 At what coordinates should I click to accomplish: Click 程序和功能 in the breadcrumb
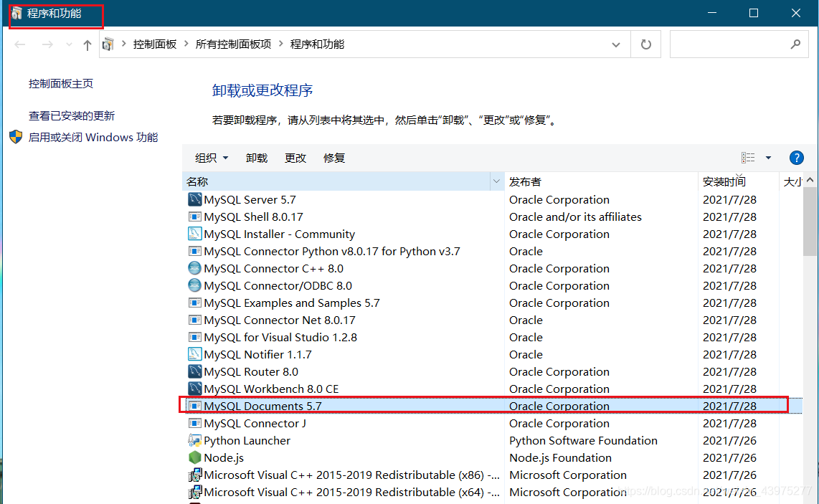tap(317, 44)
